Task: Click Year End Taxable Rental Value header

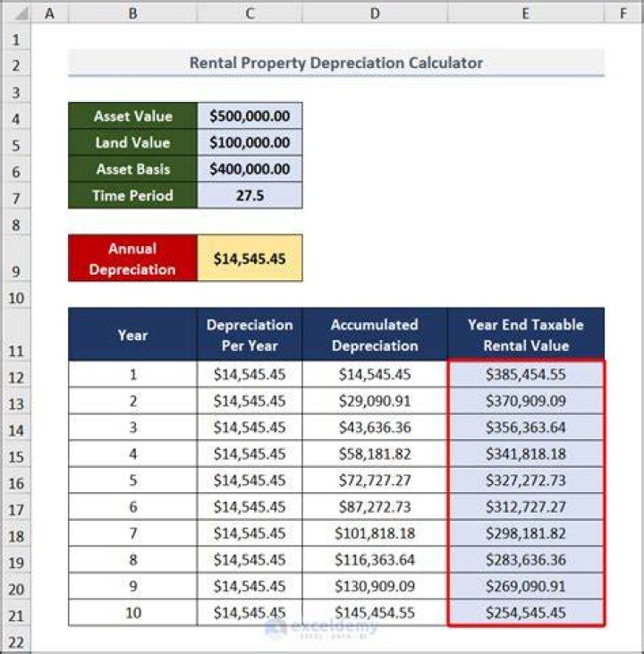Action: [x=526, y=335]
